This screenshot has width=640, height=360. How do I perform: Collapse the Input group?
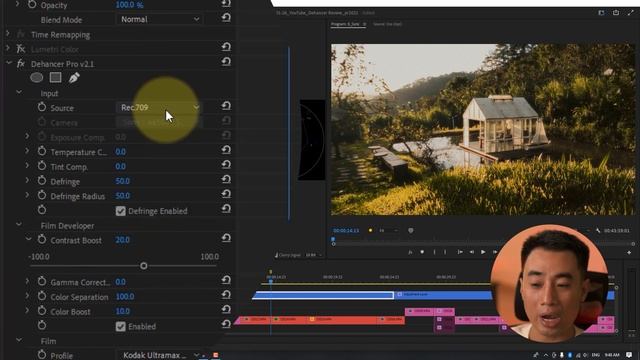click(x=19, y=93)
